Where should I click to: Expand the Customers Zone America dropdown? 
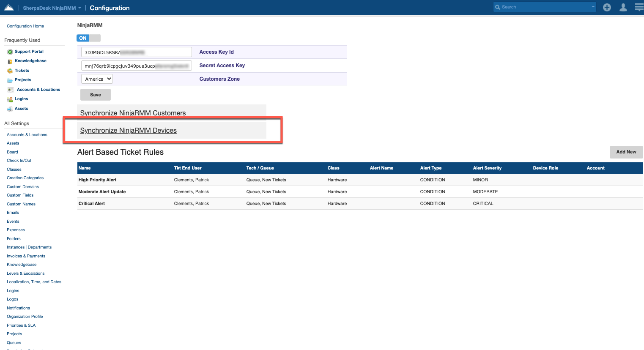coord(97,79)
